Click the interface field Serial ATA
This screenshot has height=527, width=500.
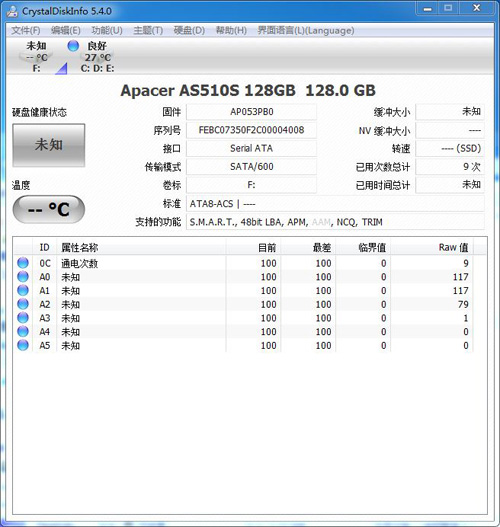(251, 148)
